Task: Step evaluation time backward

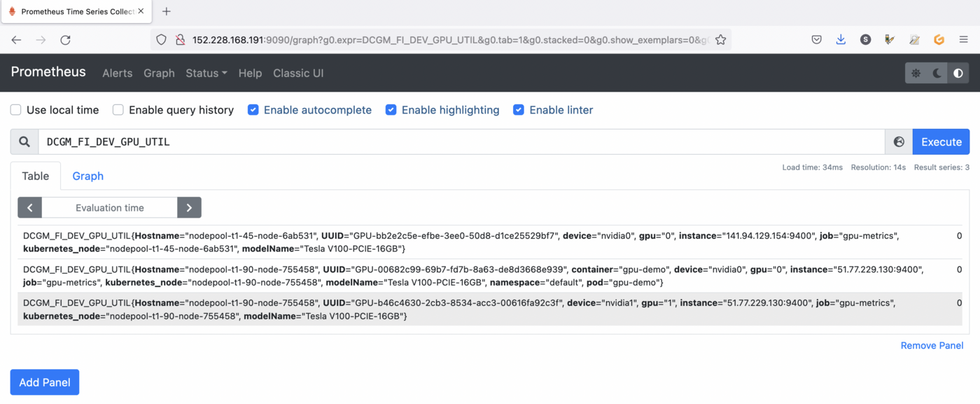Action: coord(29,208)
